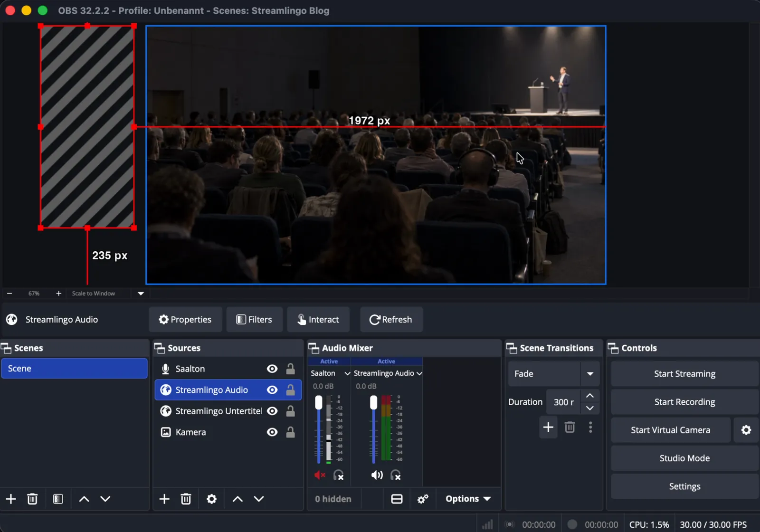Adjust the Saalton volume fader
Viewport: 760px width, 532px height.
coord(319,402)
